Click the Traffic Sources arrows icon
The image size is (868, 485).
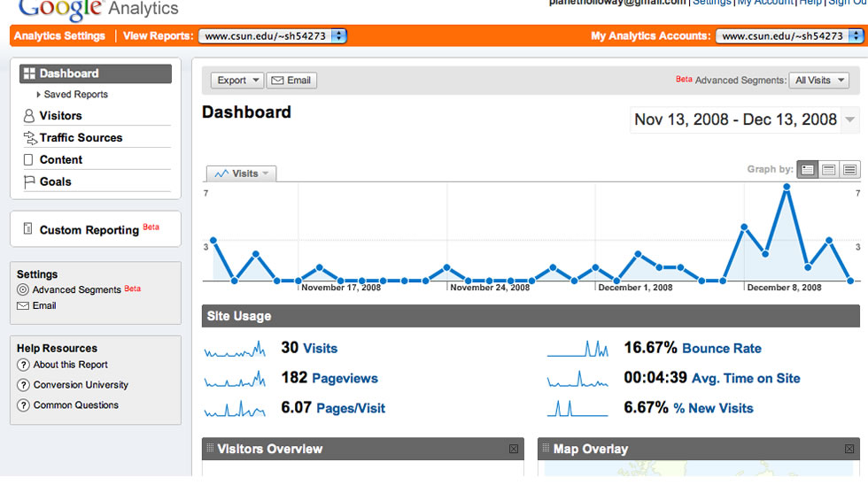(x=30, y=138)
